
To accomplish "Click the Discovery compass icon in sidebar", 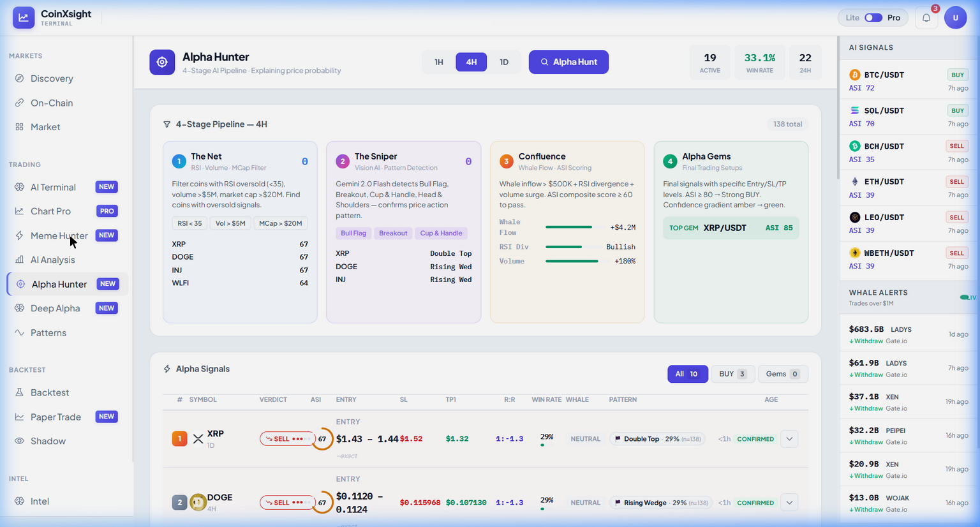I will click(19, 78).
